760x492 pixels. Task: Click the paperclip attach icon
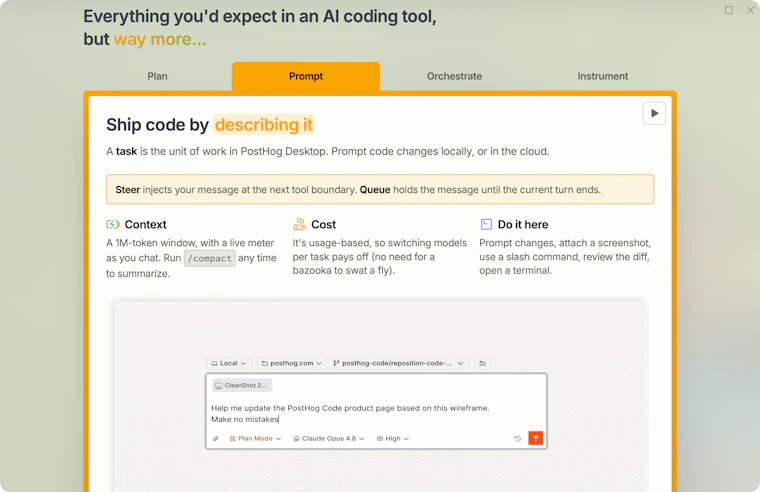pos(216,439)
